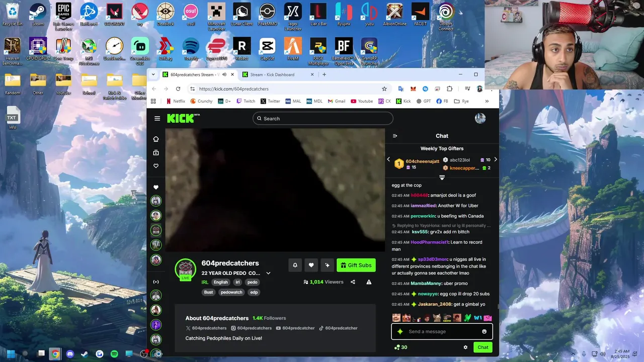Screen dimensions: 644x362
Task: Open Chrome apps grid in bookmarks bar
Action: [153, 101]
